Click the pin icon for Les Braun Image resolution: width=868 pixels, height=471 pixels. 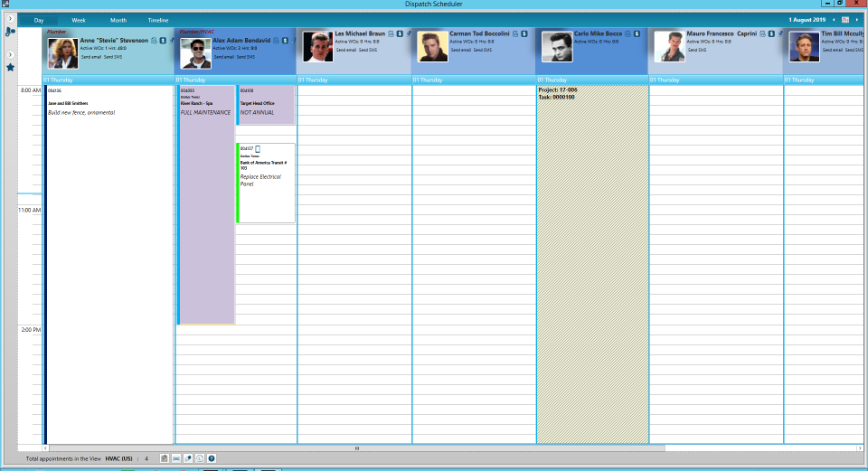(x=409, y=33)
